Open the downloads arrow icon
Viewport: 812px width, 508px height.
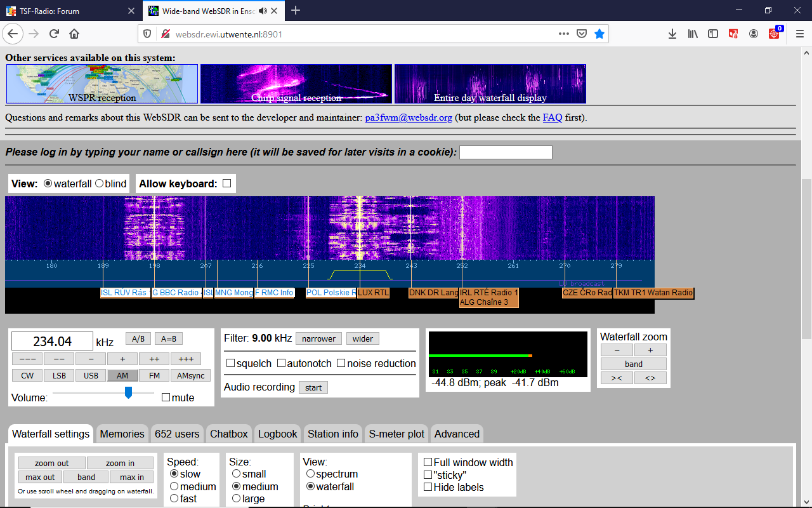[672, 34]
